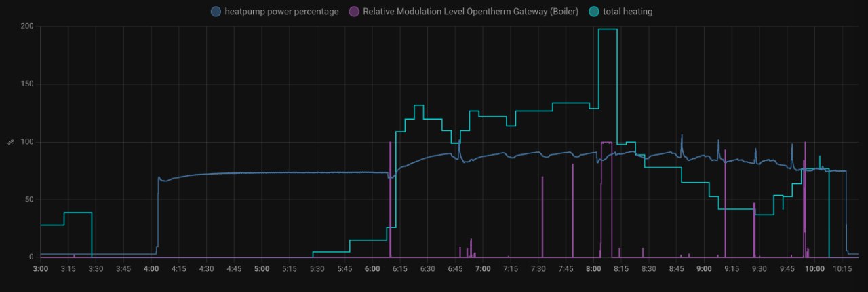Click the 4:00 time axis label
This screenshot has height=292, width=868.
[151, 269]
